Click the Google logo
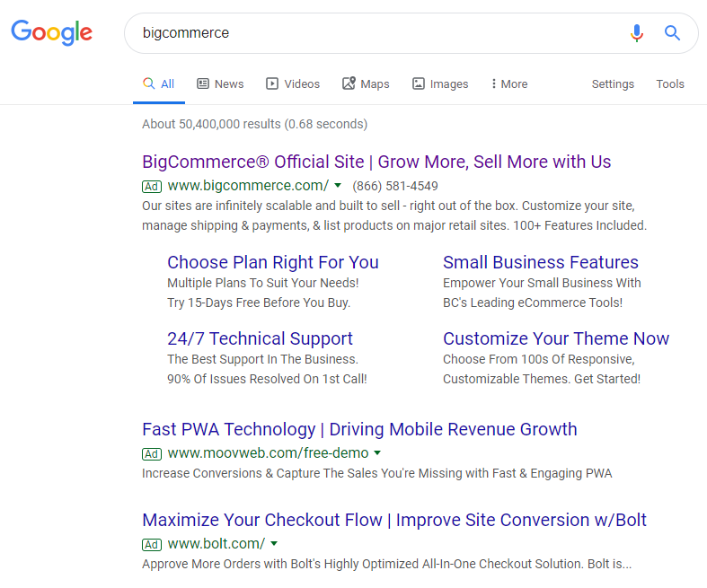Image resolution: width=707 pixels, height=588 pixels. pos(51,33)
